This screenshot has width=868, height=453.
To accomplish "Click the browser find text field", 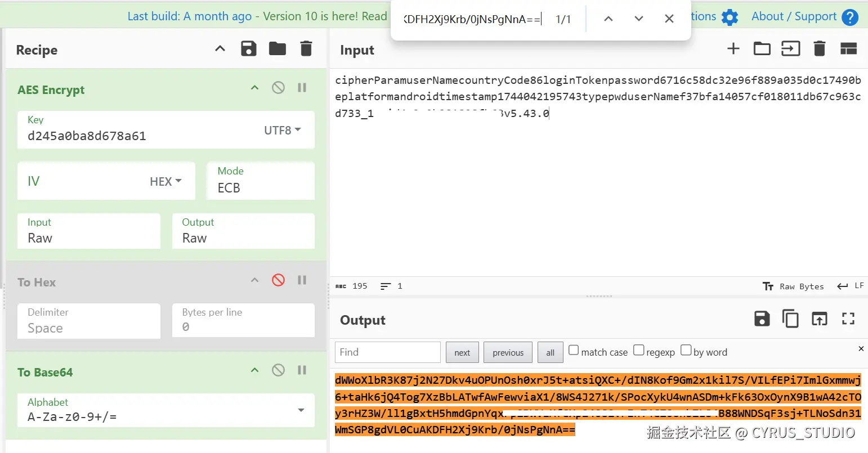I will click(x=472, y=19).
